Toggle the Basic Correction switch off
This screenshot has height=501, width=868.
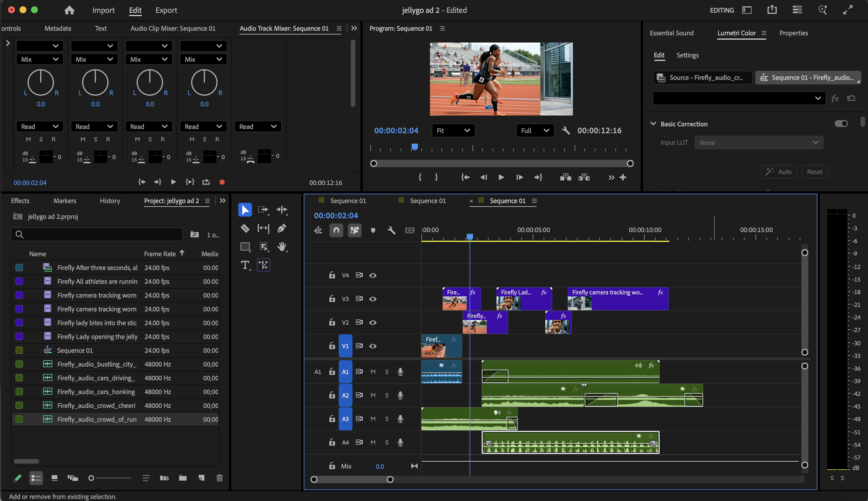[x=841, y=124]
